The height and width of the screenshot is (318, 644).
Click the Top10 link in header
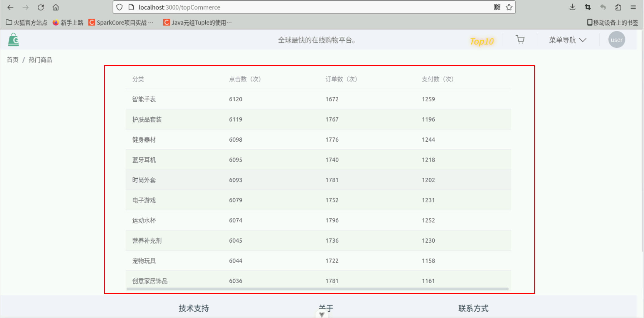click(482, 41)
